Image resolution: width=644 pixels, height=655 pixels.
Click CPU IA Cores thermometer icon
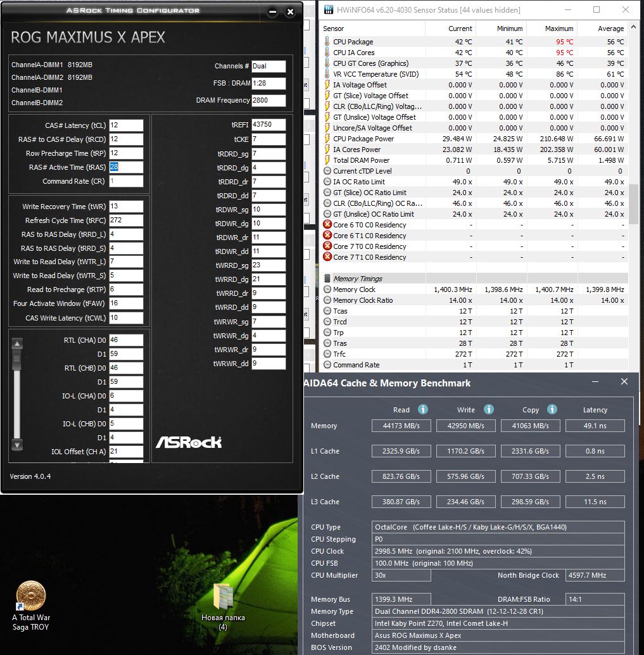click(327, 53)
